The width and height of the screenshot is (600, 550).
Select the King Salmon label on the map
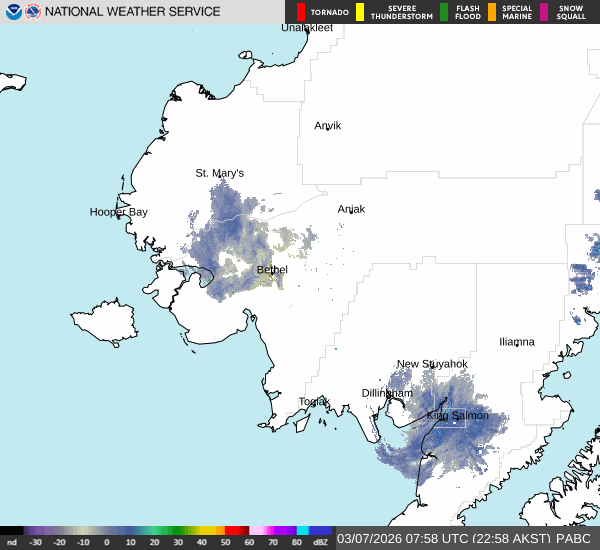point(458,415)
